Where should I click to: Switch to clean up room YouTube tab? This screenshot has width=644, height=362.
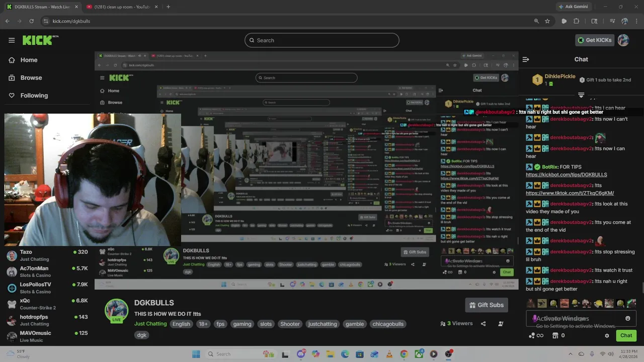[x=122, y=7]
